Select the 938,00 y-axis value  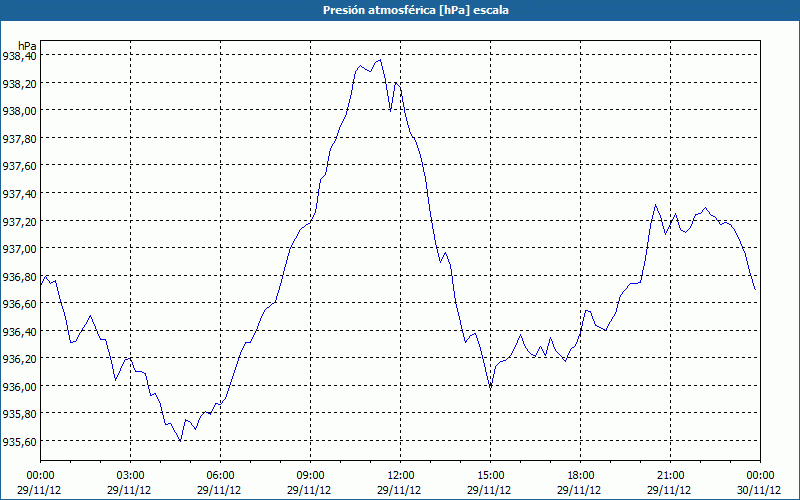(x=19, y=111)
